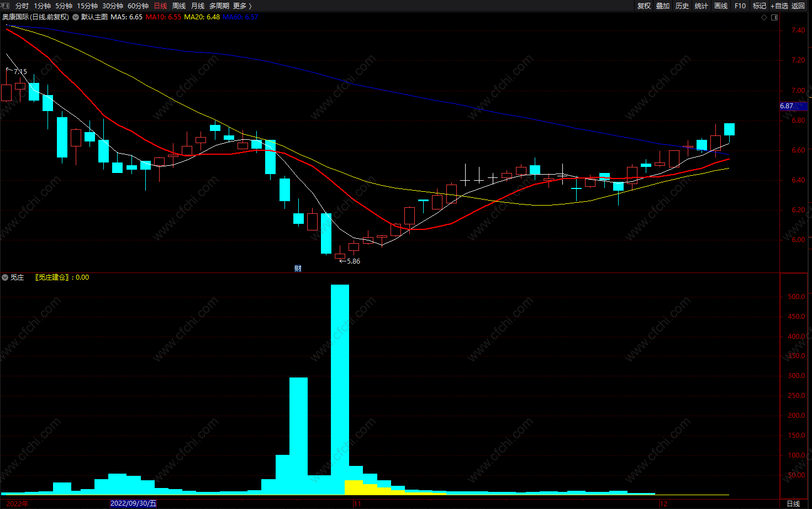The image size is (812, 509).
Task: Click the panel collapse icon at top-left
Action: click(5, 6)
